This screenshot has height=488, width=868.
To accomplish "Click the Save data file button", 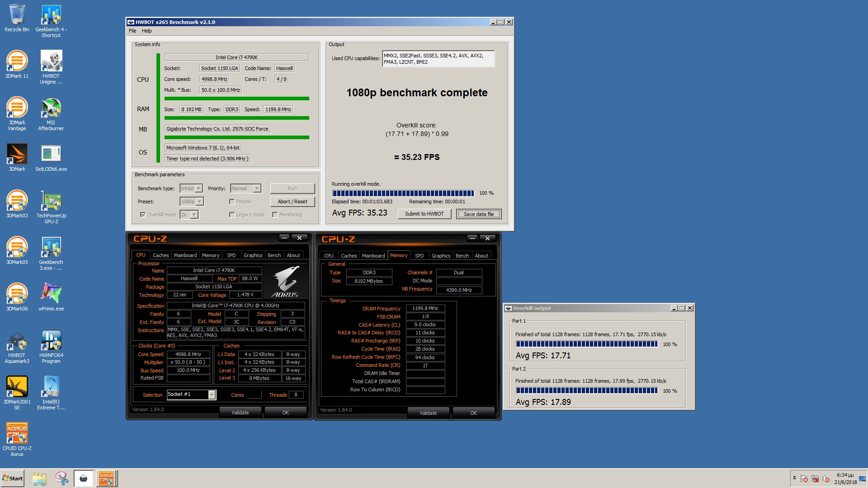I will click(479, 214).
